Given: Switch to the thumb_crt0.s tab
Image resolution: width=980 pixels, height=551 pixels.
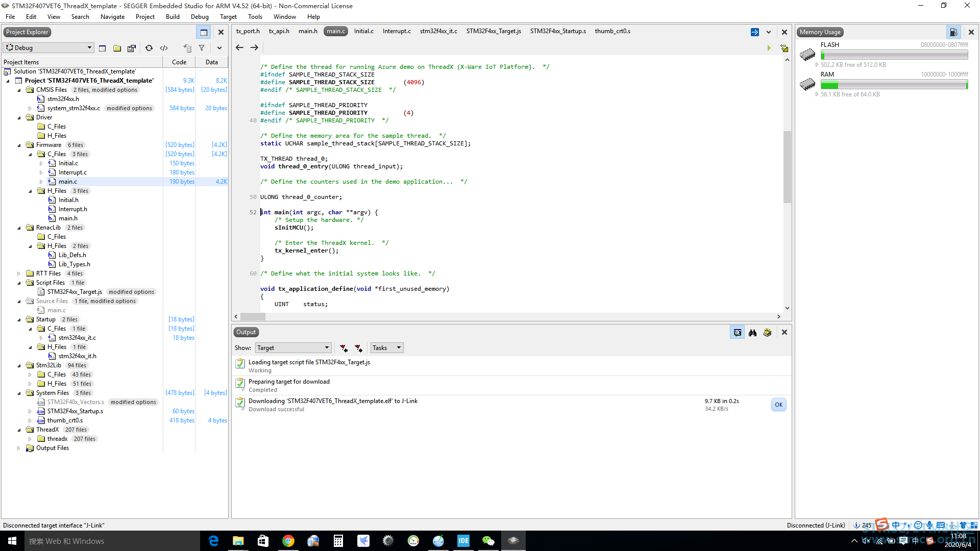Looking at the screenshot, I should click(x=612, y=31).
